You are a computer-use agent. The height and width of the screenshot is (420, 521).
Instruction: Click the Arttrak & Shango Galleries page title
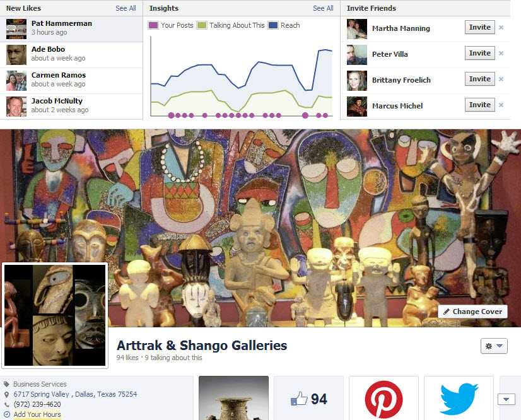click(202, 346)
